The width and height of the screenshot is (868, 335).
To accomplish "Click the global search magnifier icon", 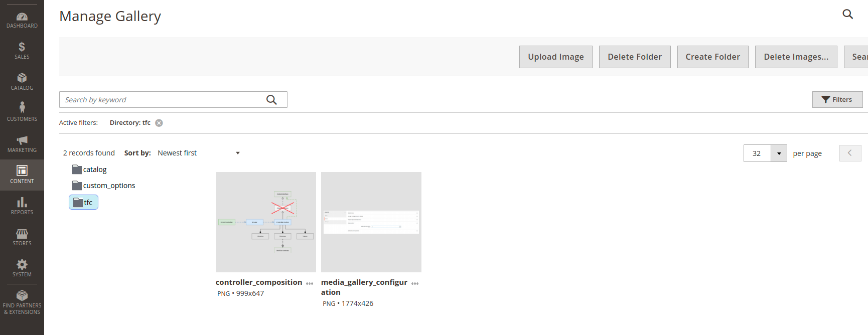I will (x=847, y=14).
